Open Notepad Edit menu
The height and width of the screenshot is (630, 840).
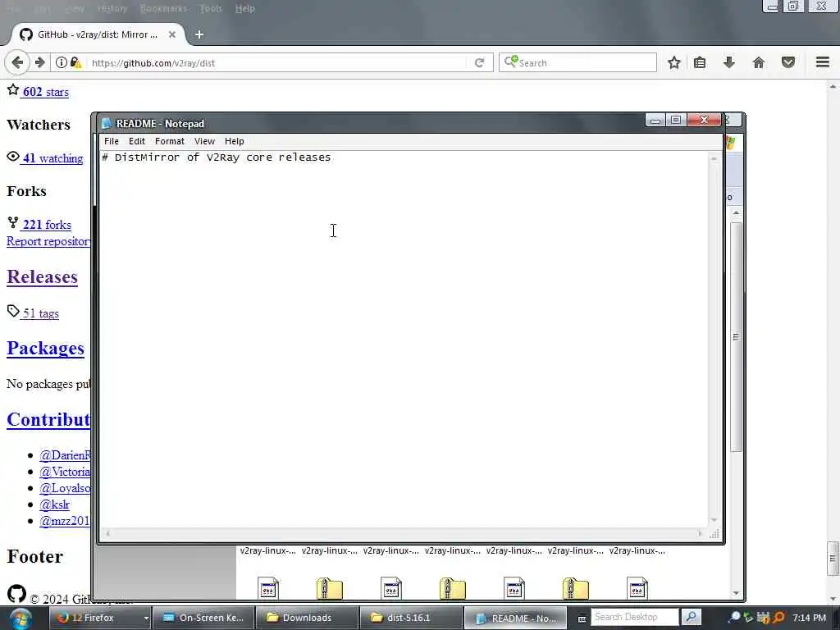pyautogui.click(x=137, y=141)
